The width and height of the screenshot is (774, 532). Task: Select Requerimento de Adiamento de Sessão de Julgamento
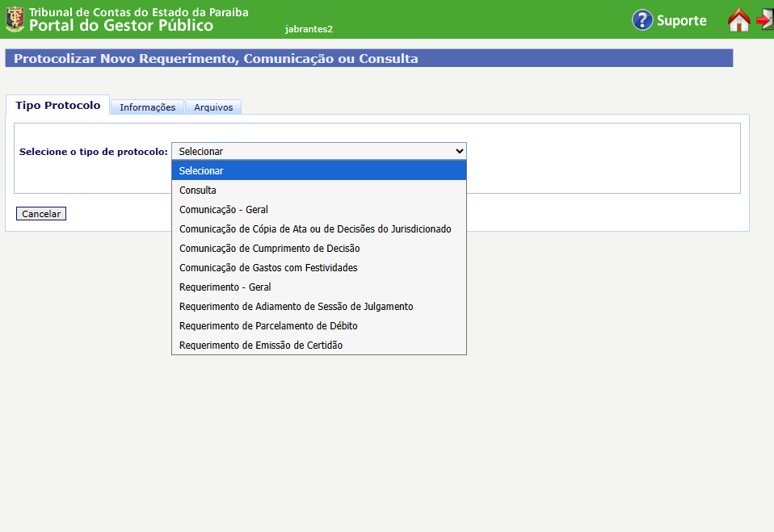point(319,307)
